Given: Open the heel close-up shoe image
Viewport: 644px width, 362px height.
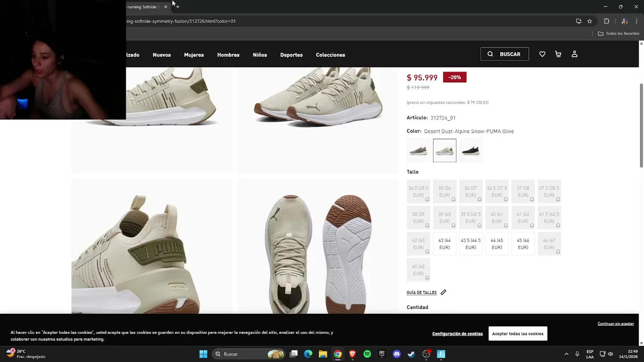Looking at the screenshot, I should tap(151, 246).
